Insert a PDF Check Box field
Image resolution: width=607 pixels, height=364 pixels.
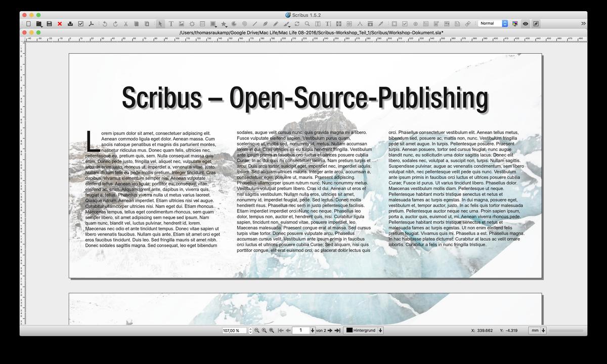405,24
